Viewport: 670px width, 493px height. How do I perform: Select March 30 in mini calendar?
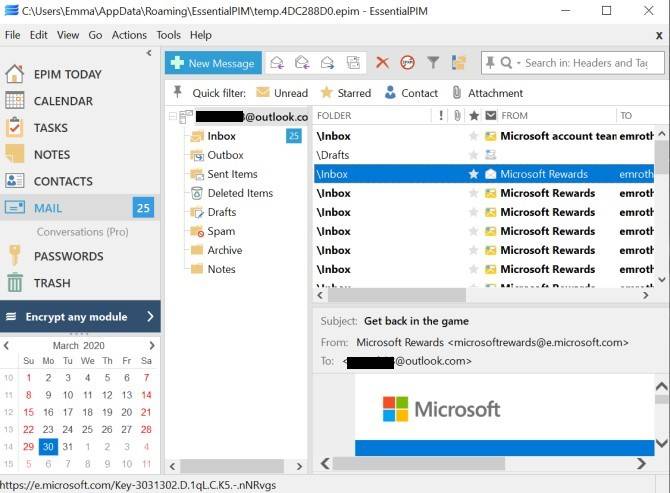coord(48,446)
